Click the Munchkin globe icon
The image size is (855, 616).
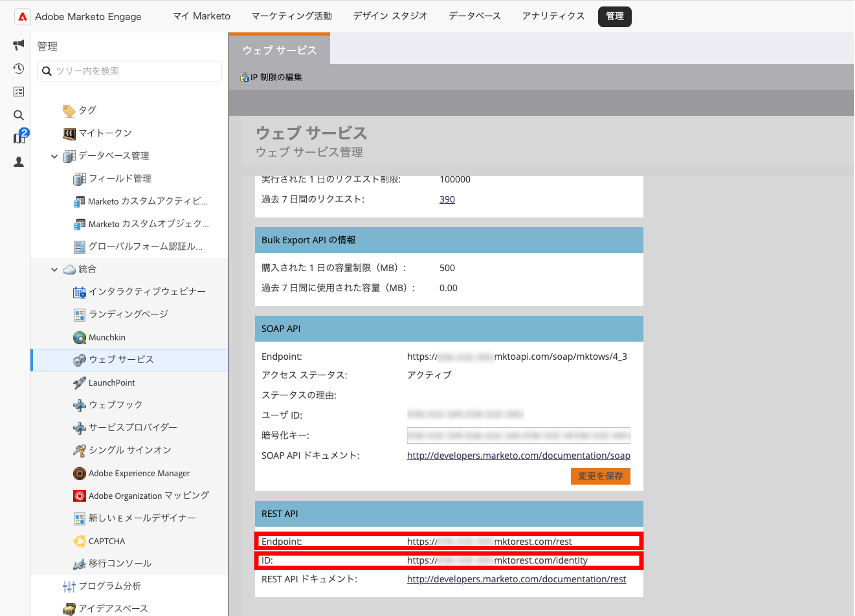(79, 337)
